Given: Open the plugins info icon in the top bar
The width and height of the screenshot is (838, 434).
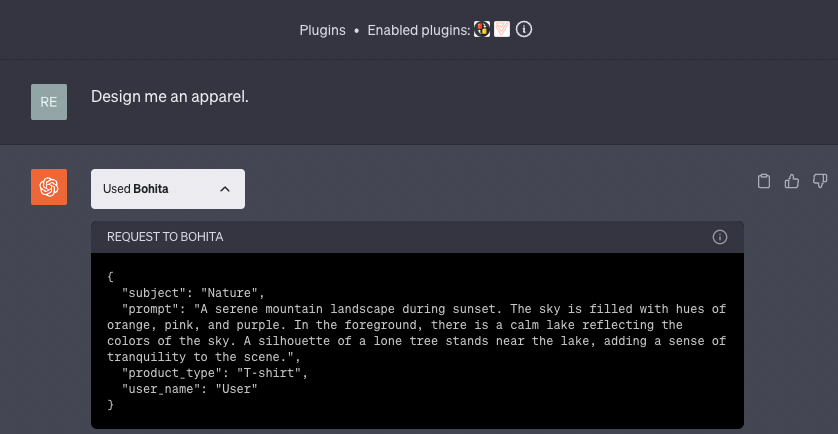Looking at the screenshot, I should tap(523, 30).
